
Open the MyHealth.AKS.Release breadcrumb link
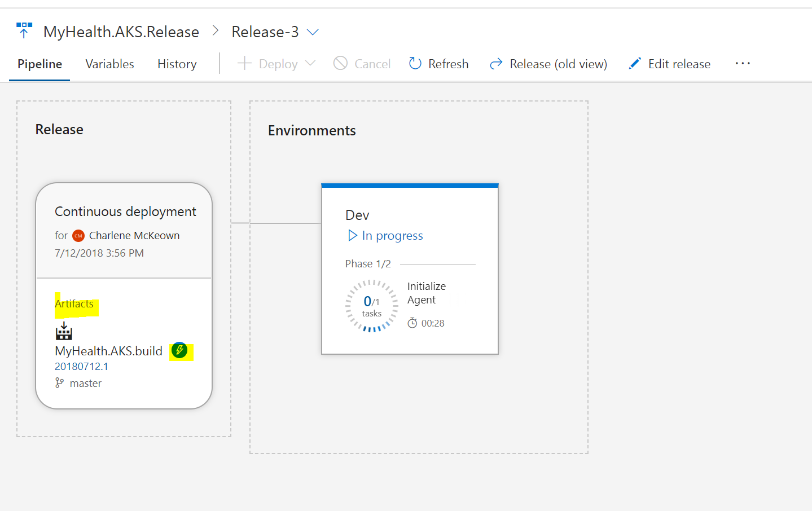pyautogui.click(x=121, y=32)
